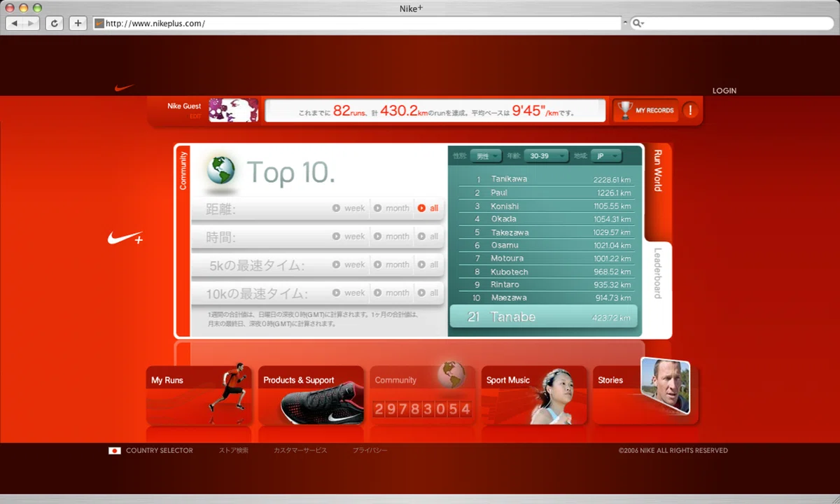This screenshot has width=840, height=504.
Task: Select month for 距離 row
Action: tap(391, 209)
